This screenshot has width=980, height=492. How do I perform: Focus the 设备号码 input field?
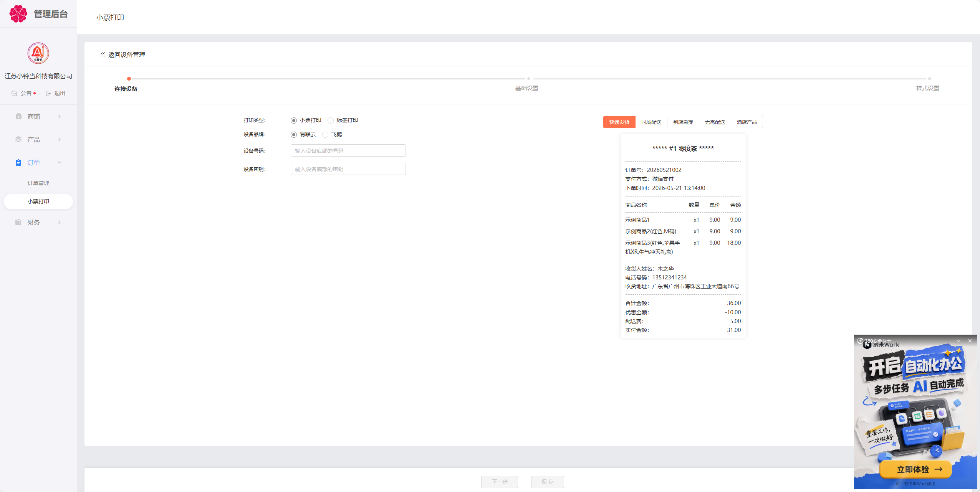348,150
